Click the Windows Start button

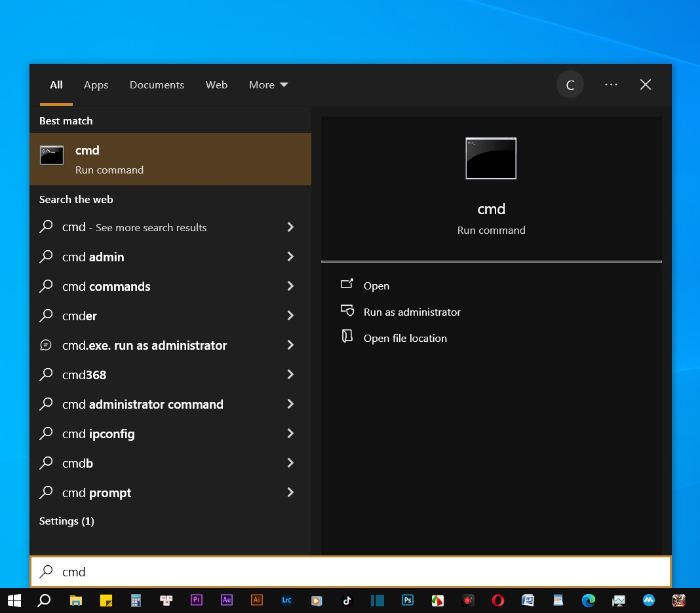[14, 601]
